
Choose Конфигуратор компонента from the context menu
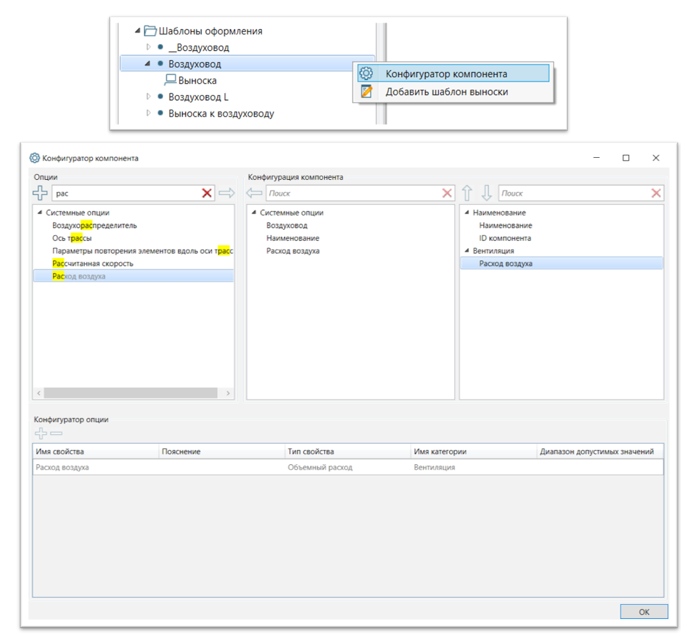(x=445, y=74)
